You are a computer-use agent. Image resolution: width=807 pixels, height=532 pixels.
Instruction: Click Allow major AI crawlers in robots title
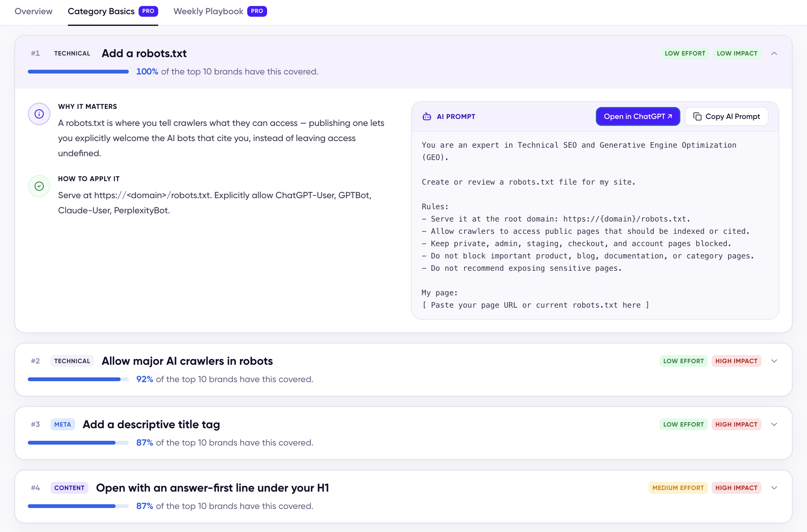click(x=187, y=361)
